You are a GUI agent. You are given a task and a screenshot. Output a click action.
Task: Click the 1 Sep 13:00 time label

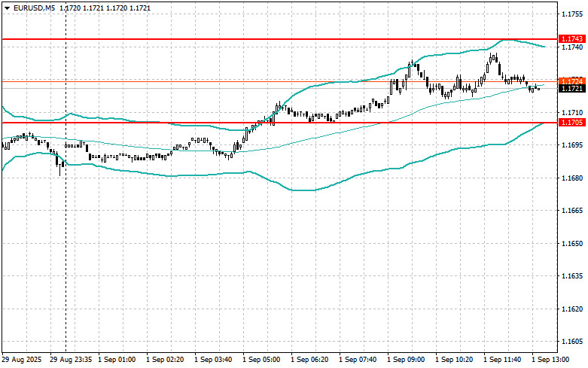550,360
